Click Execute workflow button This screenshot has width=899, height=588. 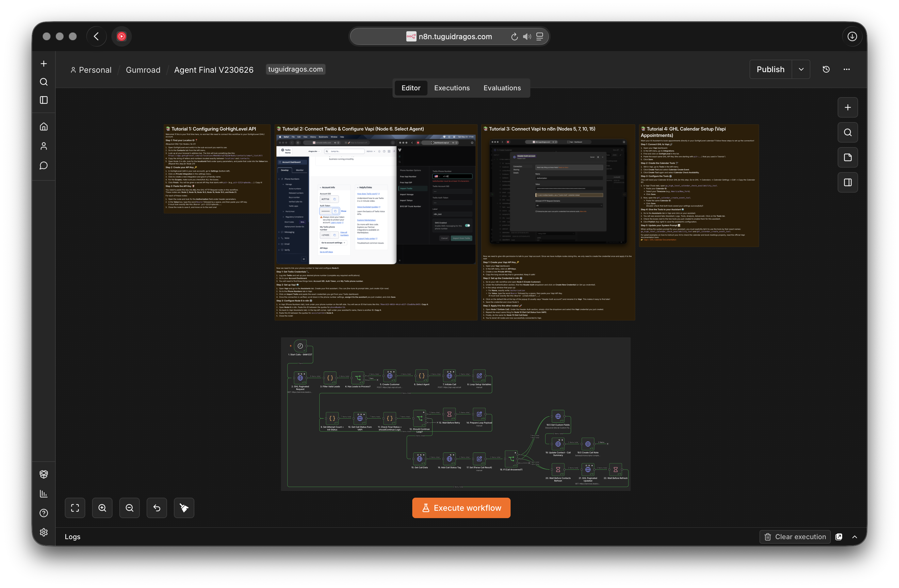[x=461, y=508]
